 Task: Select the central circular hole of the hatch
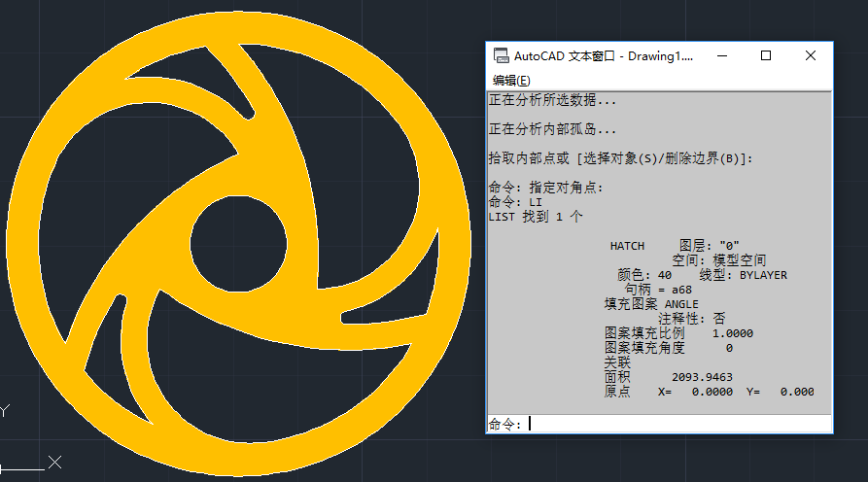(226, 239)
